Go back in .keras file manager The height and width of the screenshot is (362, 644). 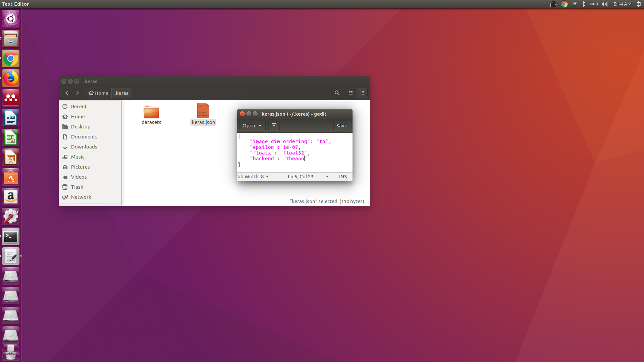point(67,93)
